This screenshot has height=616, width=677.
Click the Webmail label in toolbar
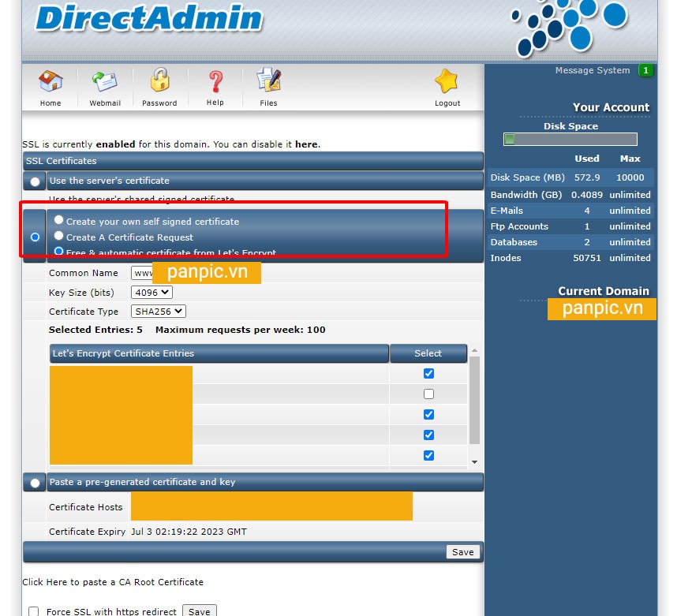[x=105, y=103]
